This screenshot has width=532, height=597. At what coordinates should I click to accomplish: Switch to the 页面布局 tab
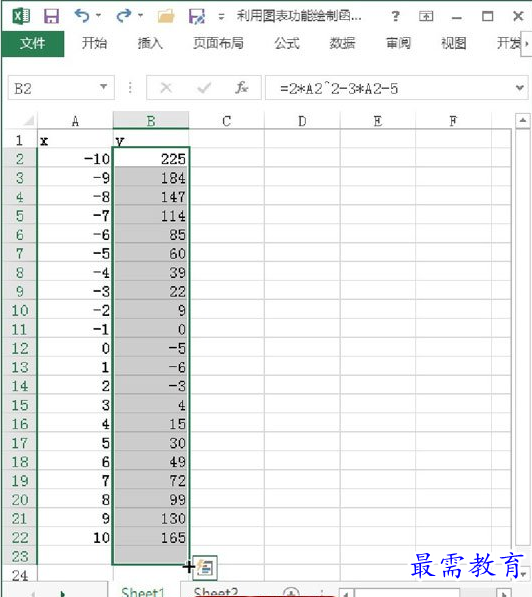pos(218,43)
